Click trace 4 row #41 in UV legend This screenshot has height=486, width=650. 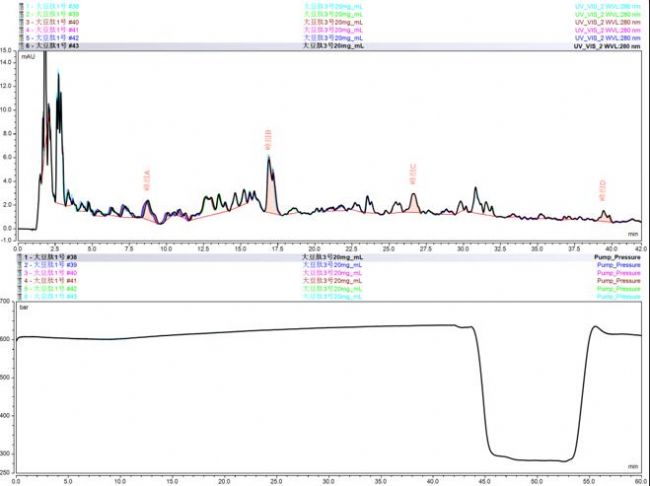tap(48, 29)
